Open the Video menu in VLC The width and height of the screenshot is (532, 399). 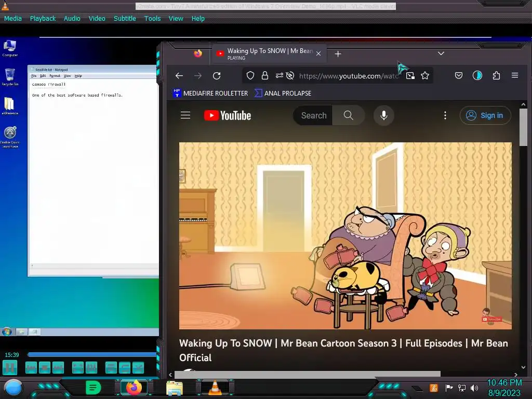click(97, 18)
